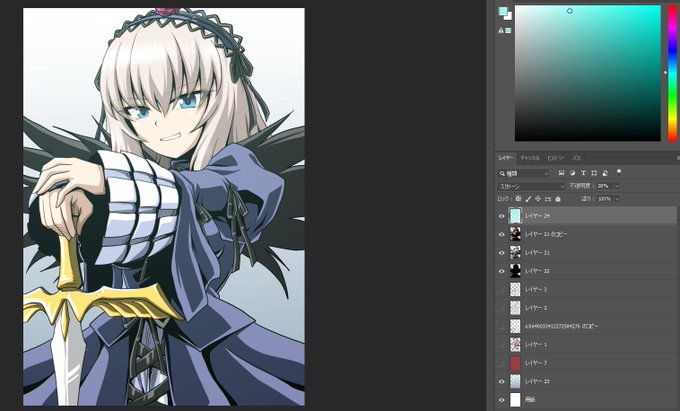This screenshot has width=680, height=411.
Task: Click the thumbnail of レイヤー 21
Action: (515, 252)
